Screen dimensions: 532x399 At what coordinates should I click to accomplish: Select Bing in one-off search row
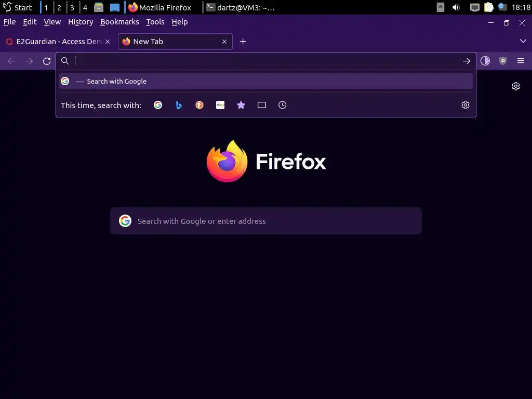pyautogui.click(x=179, y=105)
